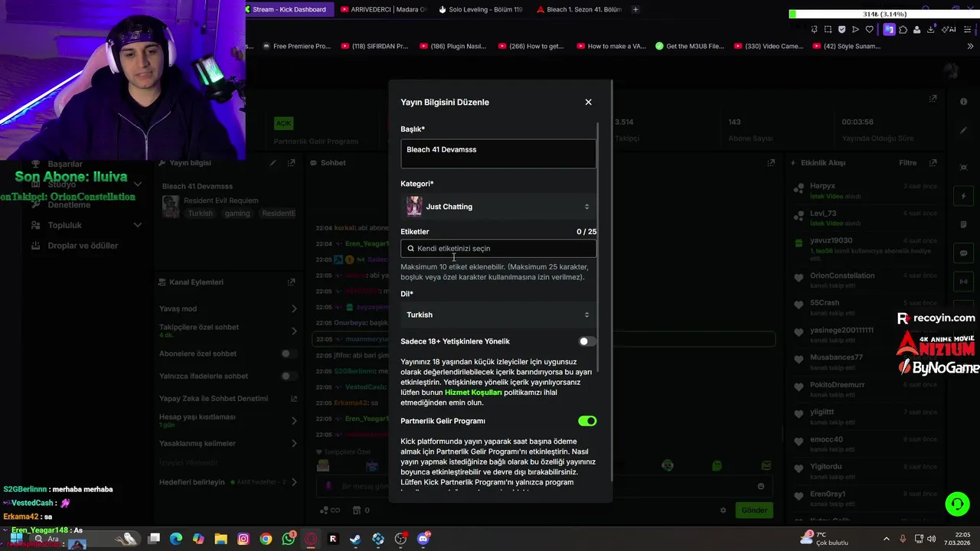The width and height of the screenshot is (980, 551).
Task: Click the pencil icon in right sidebar
Action: click(x=963, y=130)
